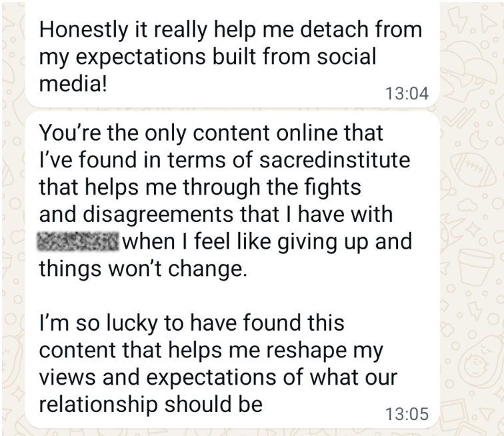This screenshot has height=436, width=504.
Task: Click the blurred name in the message
Action: 78,241
